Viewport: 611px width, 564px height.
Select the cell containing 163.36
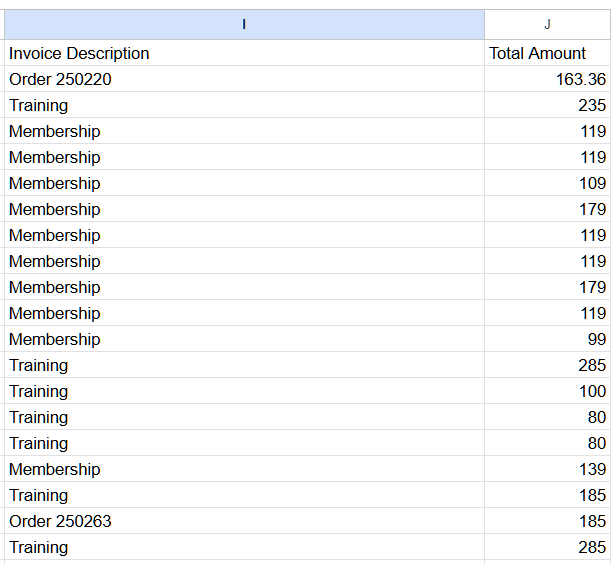click(547, 79)
